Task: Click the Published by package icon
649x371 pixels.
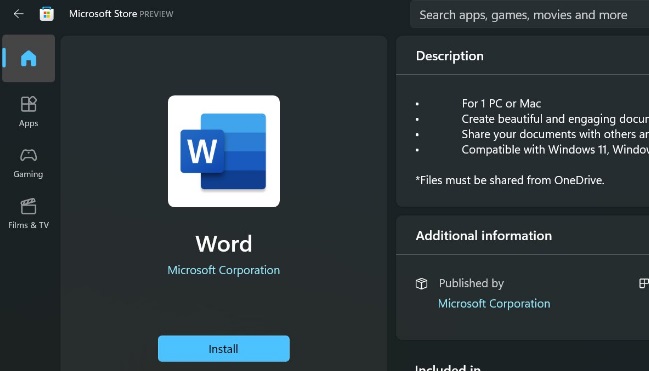Action: [x=421, y=284]
